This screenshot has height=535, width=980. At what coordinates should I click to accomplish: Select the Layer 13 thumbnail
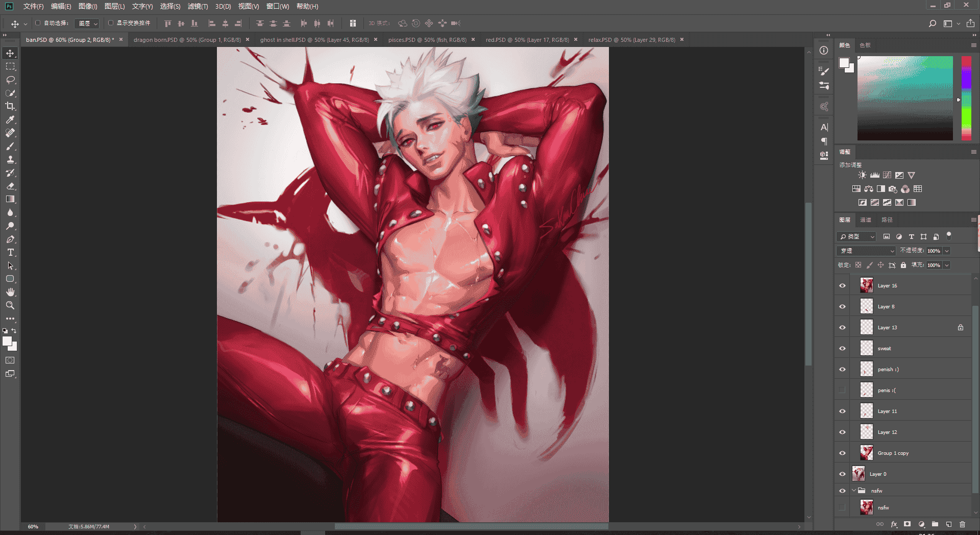867,328
